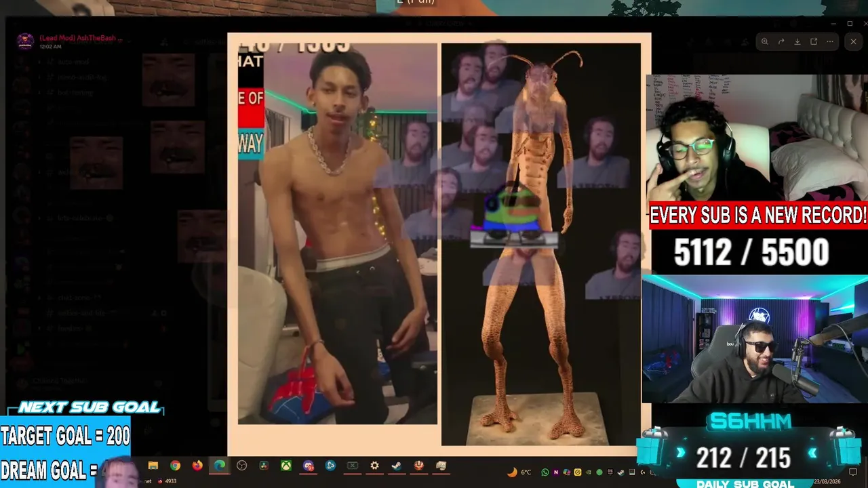Screen dimensions: 868x488
Task: Close the Discord image viewer with the X
Action: pyautogui.click(x=853, y=41)
